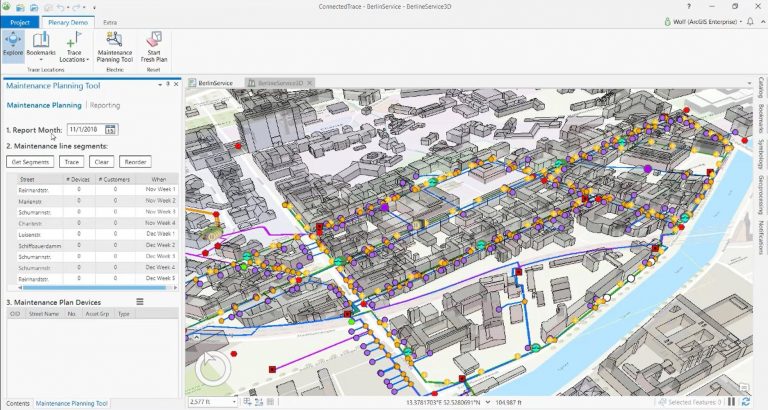Click the map navigator compass control
This screenshot has width=768, height=410.
[x=213, y=367]
